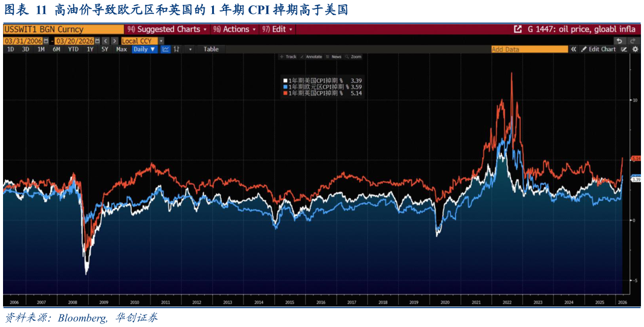Select the 1M range tab
The height and width of the screenshot is (327, 644).
tap(40, 50)
